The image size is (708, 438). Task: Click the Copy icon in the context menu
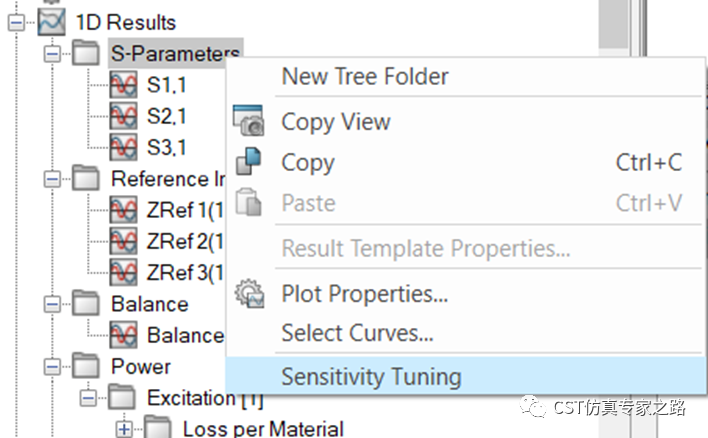click(x=248, y=161)
